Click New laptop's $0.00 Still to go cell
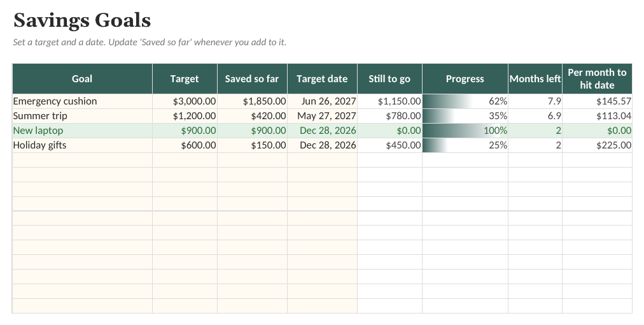Viewport: 644px width, 325px height. click(389, 131)
